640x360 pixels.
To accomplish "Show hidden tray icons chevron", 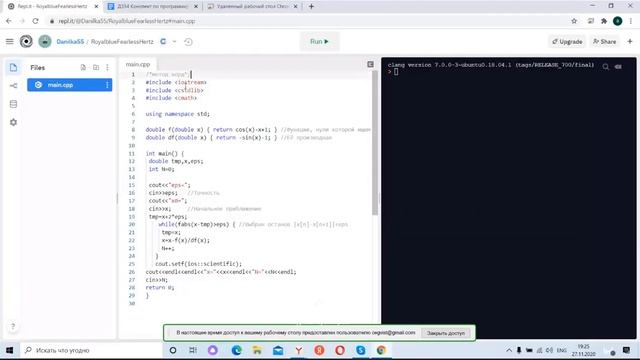I will point(509,350).
